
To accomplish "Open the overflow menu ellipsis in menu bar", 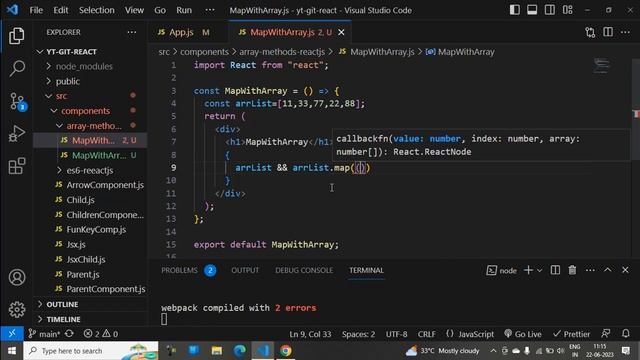I will tap(209, 10).
